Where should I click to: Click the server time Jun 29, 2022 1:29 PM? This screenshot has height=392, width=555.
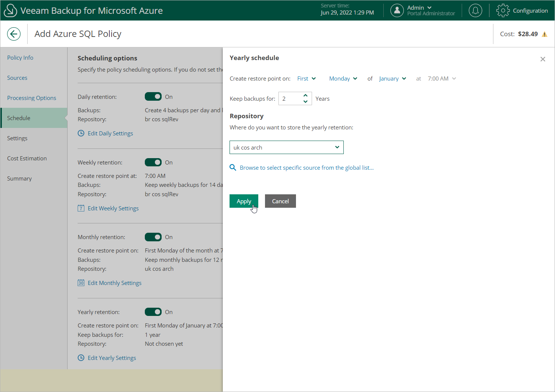tap(347, 12)
